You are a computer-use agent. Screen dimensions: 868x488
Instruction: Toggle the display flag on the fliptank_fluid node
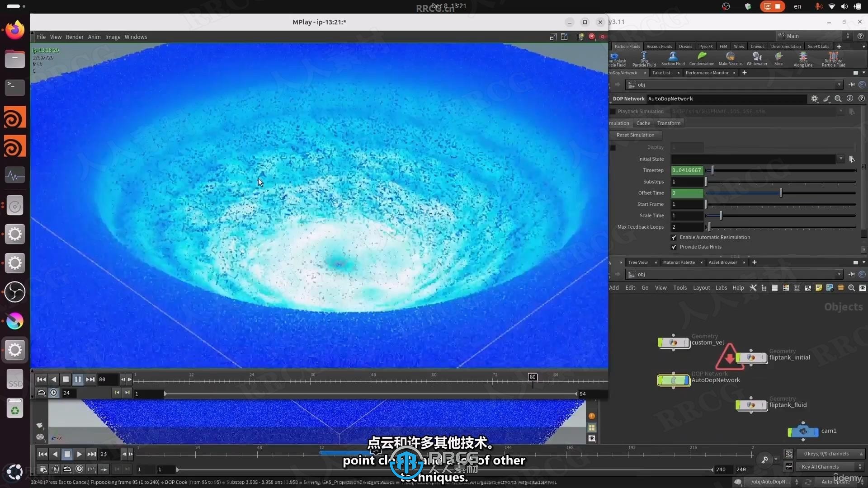tap(765, 405)
